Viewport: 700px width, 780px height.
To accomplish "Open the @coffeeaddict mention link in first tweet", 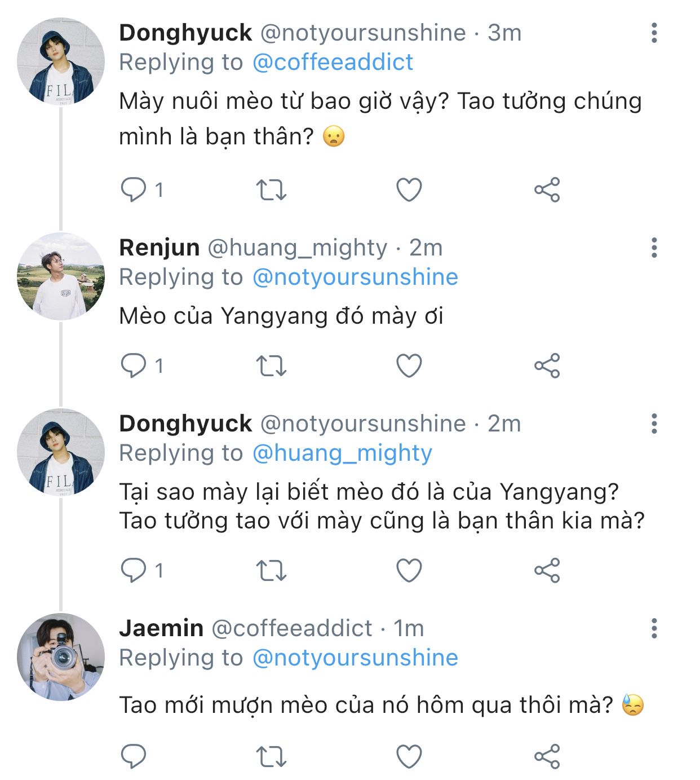I will point(333,62).
